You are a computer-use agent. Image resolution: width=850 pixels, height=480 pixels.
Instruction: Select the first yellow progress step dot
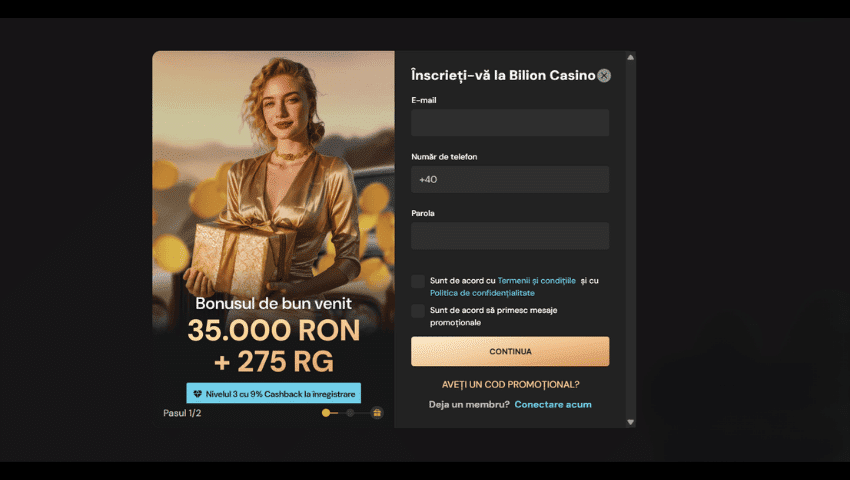tap(326, 413)
